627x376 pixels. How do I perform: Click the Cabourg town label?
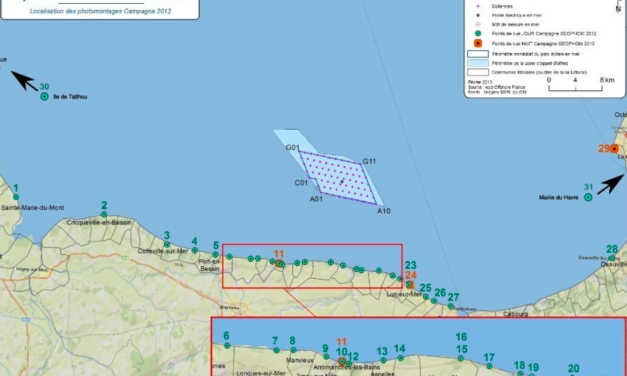click(x=515, y=314)
